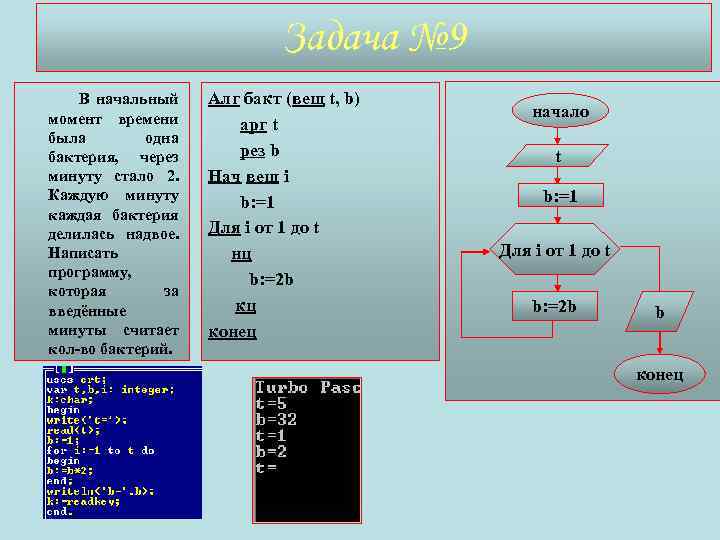The height and width of the screenshot is (540, 720).
Task: Select the "арг t" line in the algorithm
Action: pos(259,125)
